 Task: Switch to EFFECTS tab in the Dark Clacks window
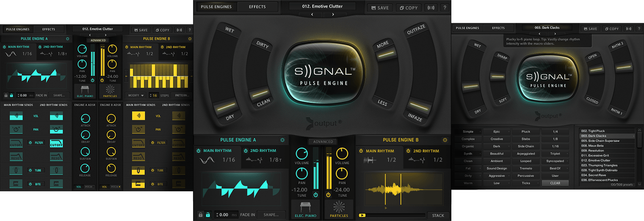(x=498, y=28)
